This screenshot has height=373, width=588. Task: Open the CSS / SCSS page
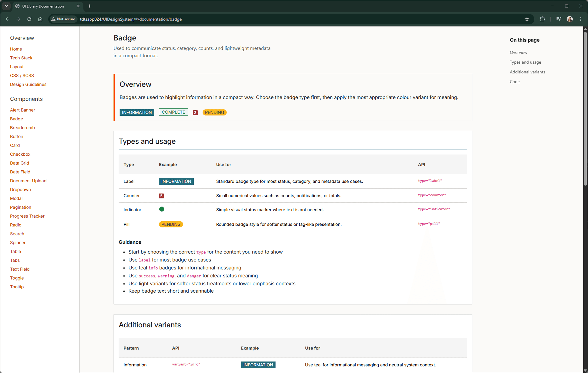pyautogui.click(x=22, y=75)
